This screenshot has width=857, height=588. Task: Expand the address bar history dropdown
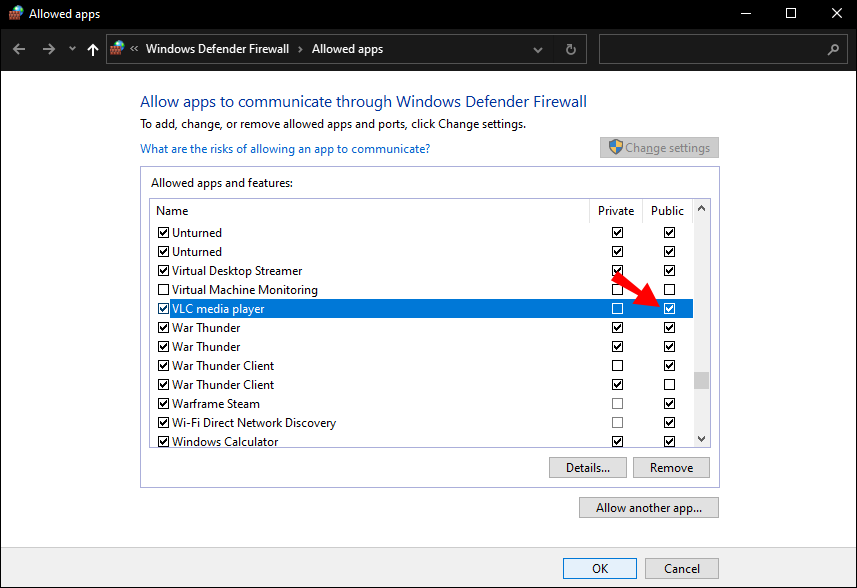(x=538, y=49)
